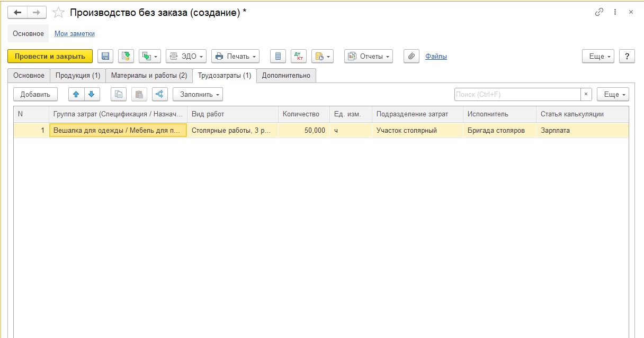This screenshot has height=338, width=644.
Task: Click the document structure list icon
Action: [x=278, y=56]
